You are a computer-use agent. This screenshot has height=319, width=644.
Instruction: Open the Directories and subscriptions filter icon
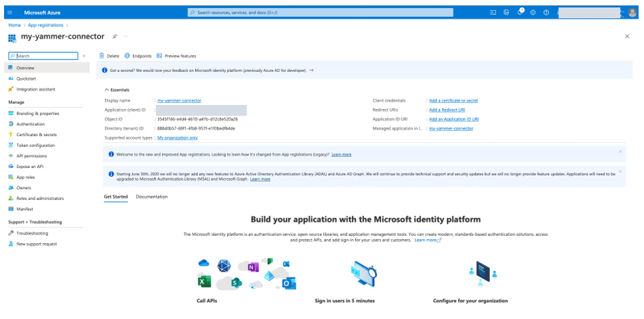click(x=506, y=13)
